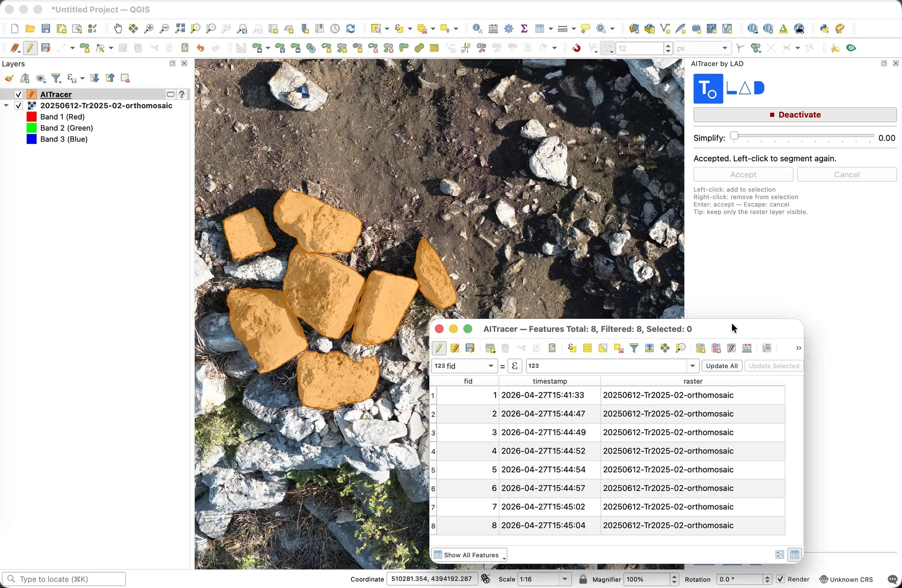Open the Python Console icon

(824, 29)
